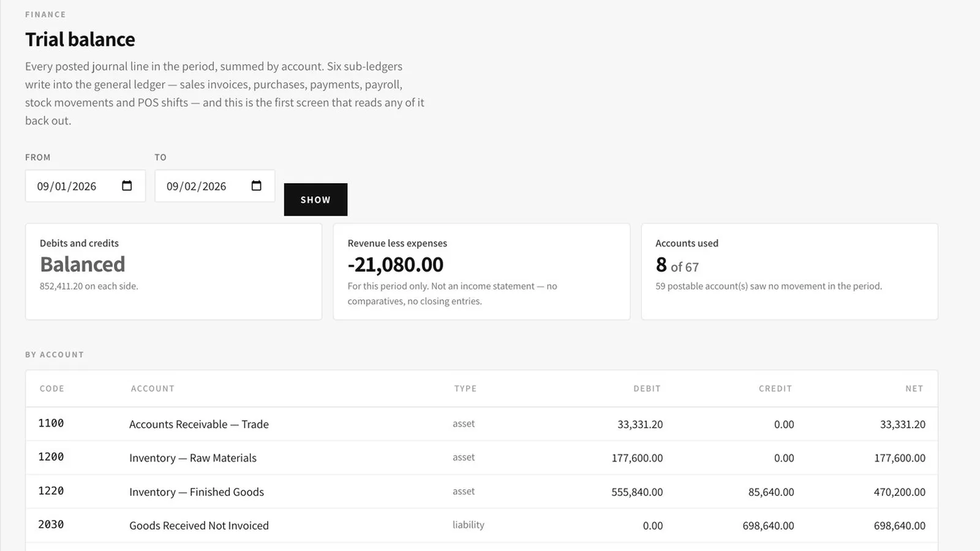
Task: Click the NET column header
Action: [914, 389]
